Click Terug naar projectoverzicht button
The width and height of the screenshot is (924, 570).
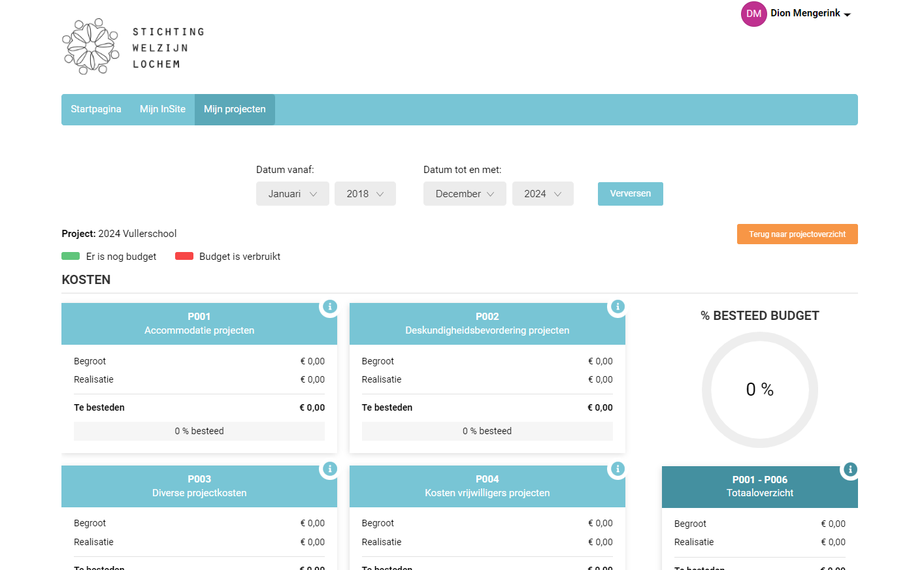click(x=797, y=234)
